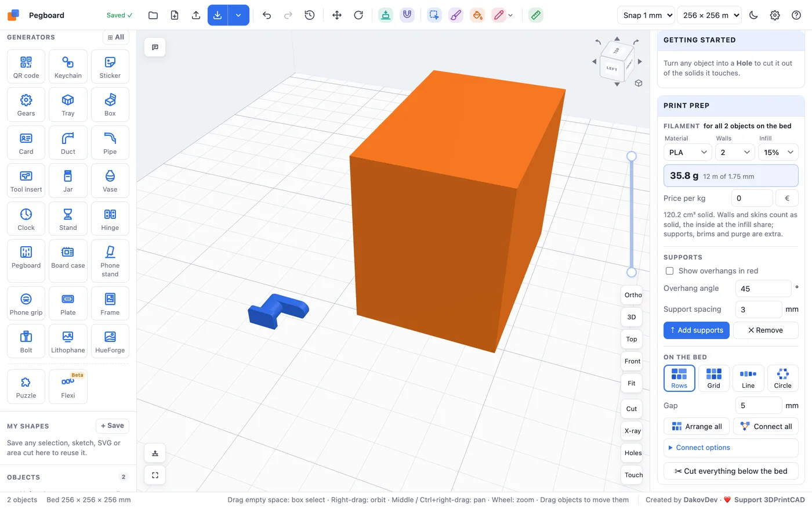Select the Rows layout option

click(x=679, y=379)
